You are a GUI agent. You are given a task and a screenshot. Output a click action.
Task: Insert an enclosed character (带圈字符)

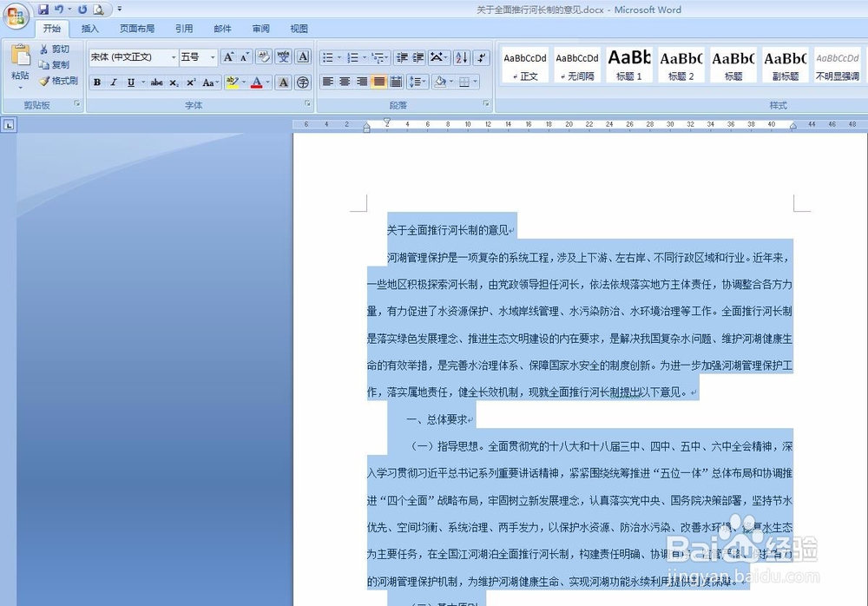point(303,82)
